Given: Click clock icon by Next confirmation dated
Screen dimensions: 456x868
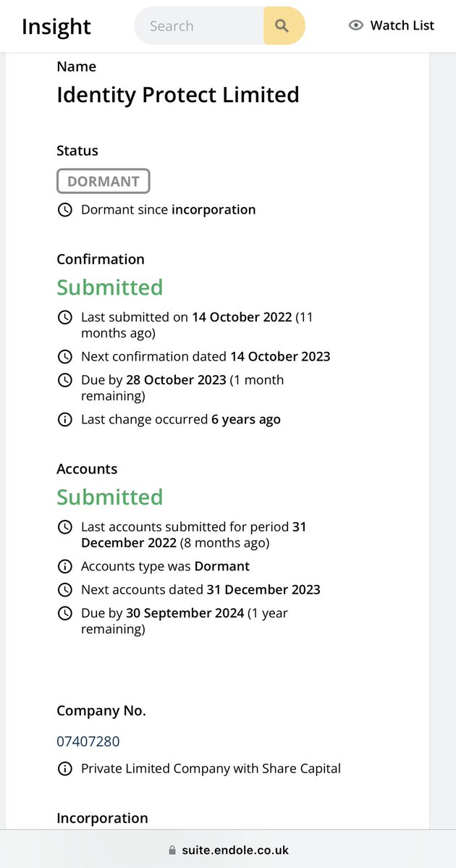Looking at the screenshot, I should pos(64,356).
